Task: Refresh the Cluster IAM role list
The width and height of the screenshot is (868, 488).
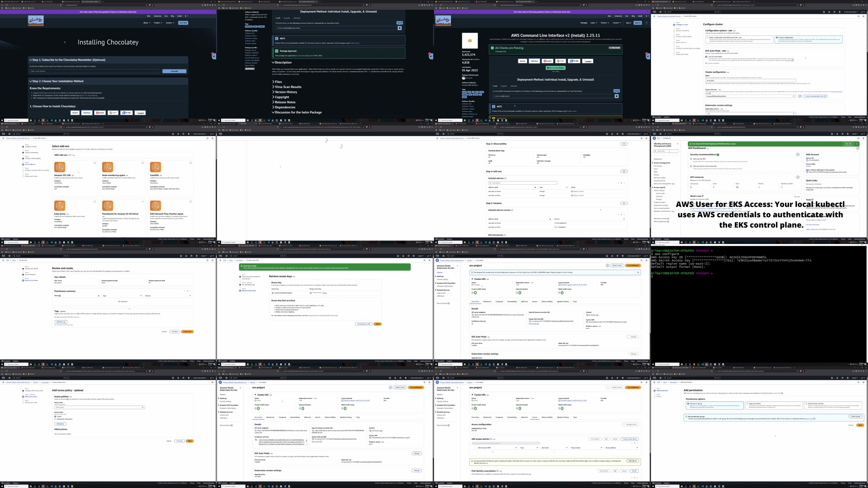Action: [800, 96]
